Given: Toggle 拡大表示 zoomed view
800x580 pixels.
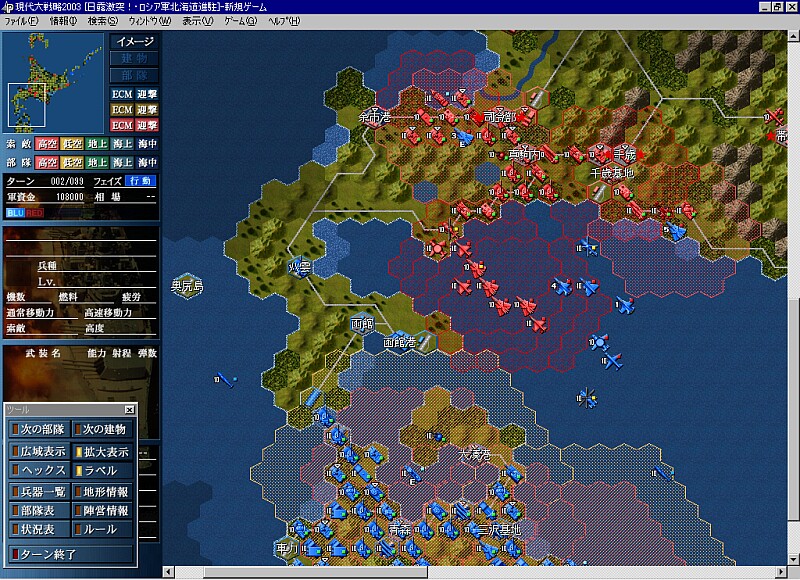Looking at the screenshot, I should click(x=103, y=451).
